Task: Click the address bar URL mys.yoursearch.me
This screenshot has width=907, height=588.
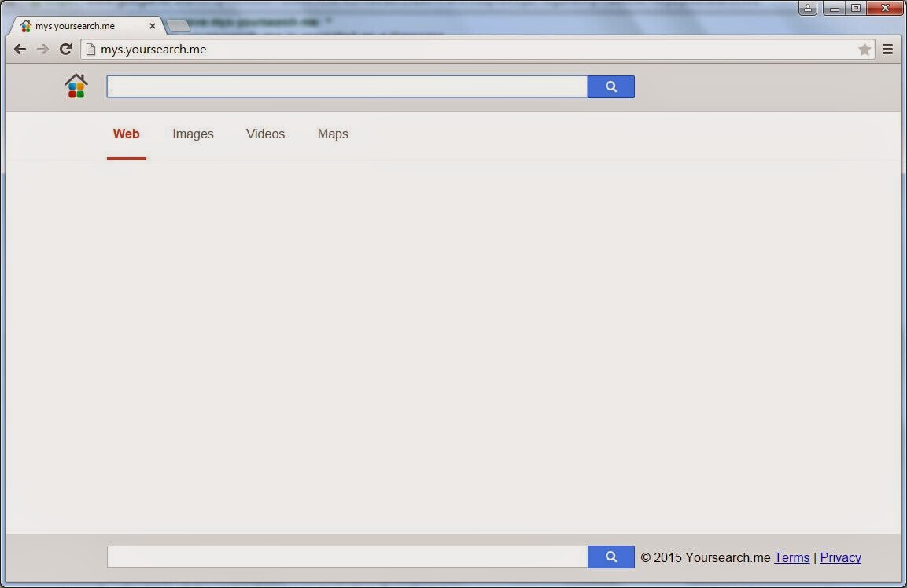Action: (153, 50)
